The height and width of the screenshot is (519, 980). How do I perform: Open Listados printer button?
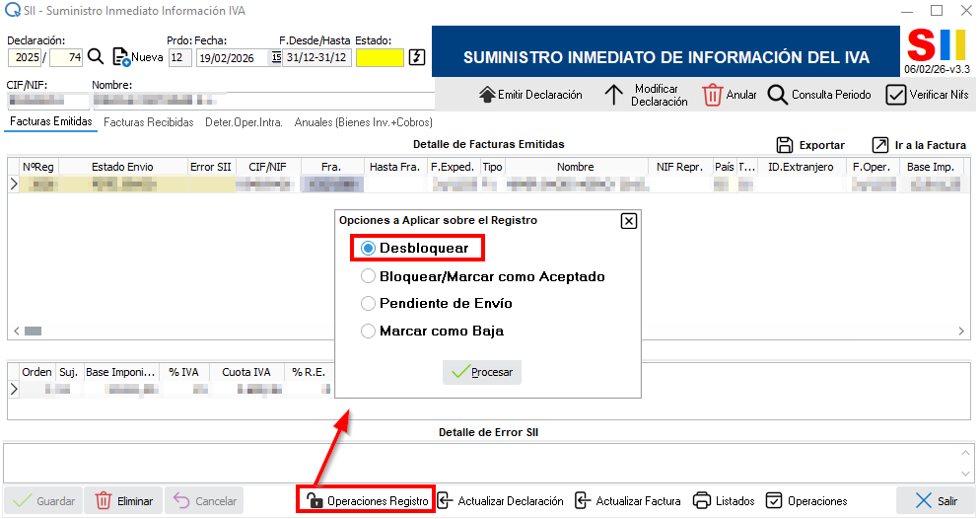pos(723,501)
